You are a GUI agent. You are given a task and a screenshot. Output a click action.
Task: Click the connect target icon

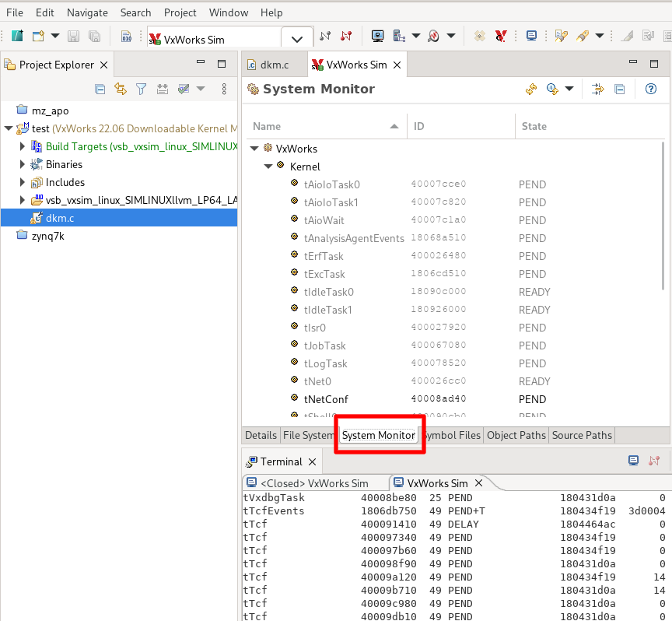[x=325, y=36]
